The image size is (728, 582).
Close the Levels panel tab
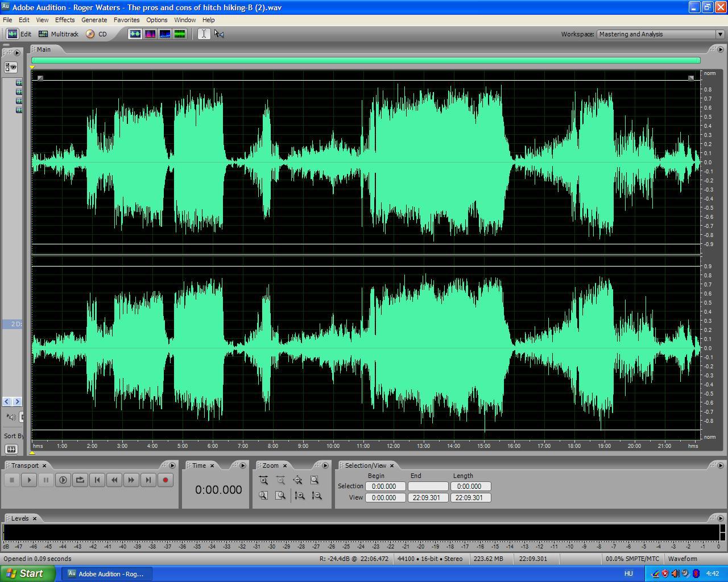pyautogui.click(x=35, y=518)
